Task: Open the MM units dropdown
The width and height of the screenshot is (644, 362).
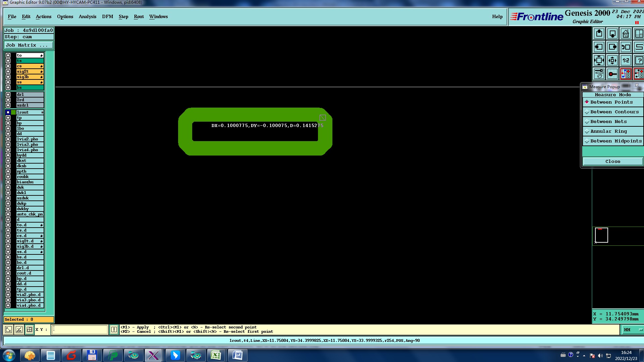Action: coord(633,330)
